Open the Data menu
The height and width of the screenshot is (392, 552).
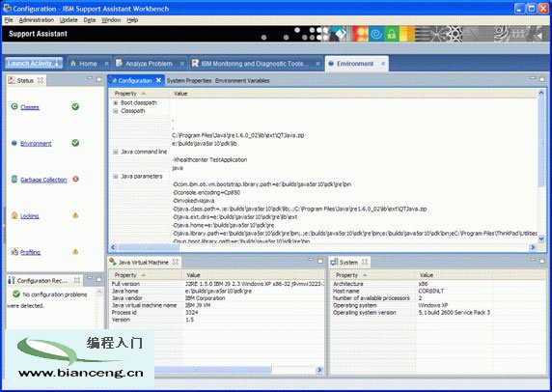pyautogui.click(x=90, y=20)
